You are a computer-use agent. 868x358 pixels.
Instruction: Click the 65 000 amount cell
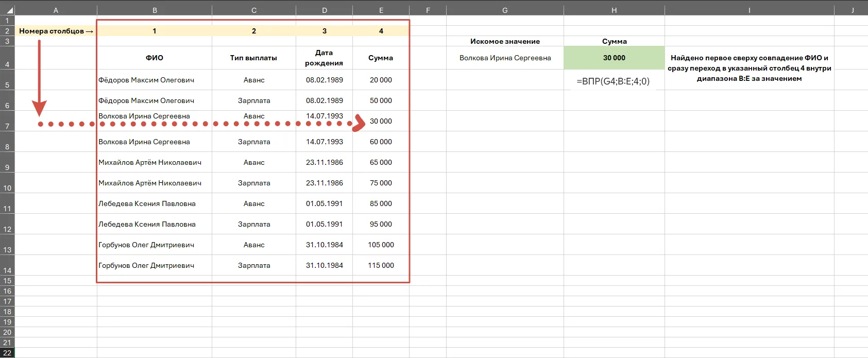pyautogui.click(x=381, y=162)
